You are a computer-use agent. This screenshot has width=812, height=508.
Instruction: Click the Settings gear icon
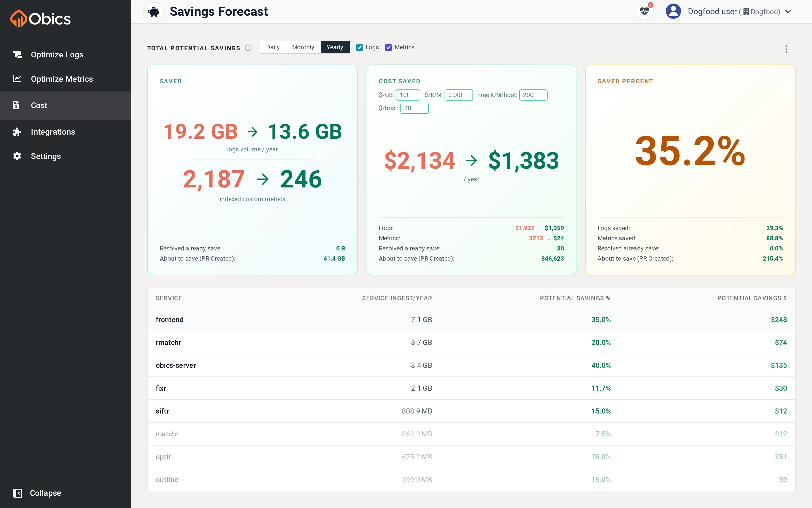17,156
